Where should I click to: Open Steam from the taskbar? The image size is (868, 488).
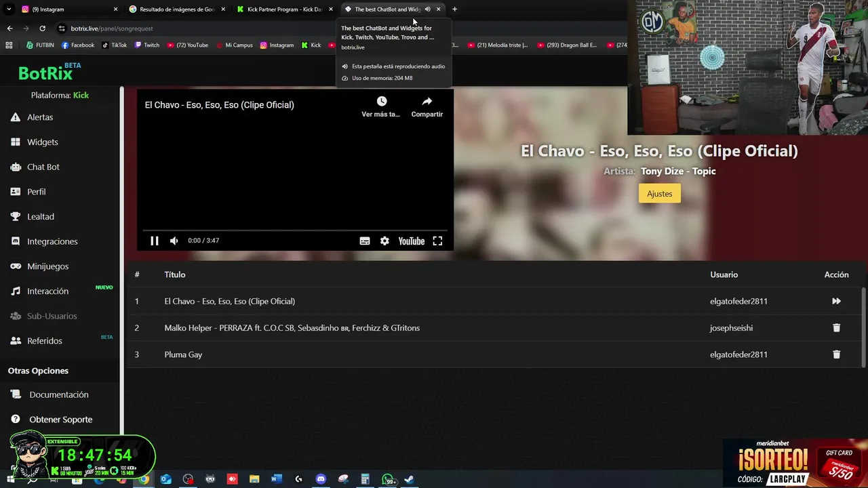click(x=409, y=479)
